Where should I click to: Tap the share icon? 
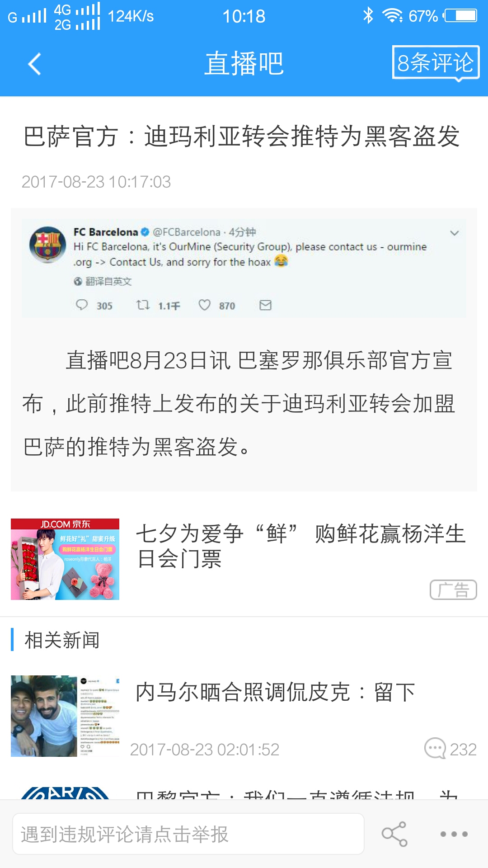[x=394, y=834]
